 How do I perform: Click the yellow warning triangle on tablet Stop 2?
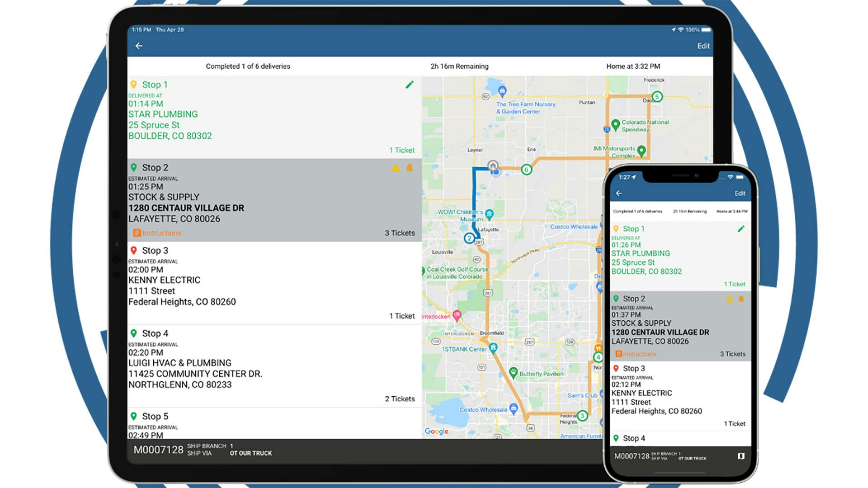click(x=396, y=168)
